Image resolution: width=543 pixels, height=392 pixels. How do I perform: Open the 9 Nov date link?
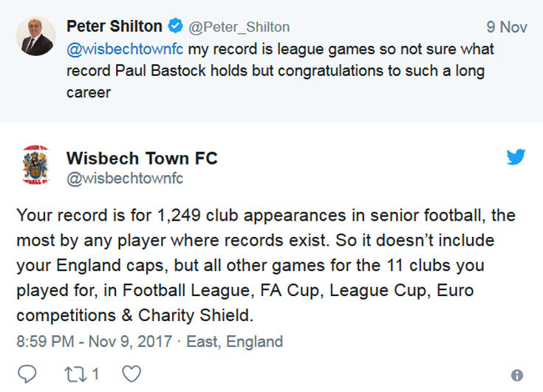coord(506,27)
